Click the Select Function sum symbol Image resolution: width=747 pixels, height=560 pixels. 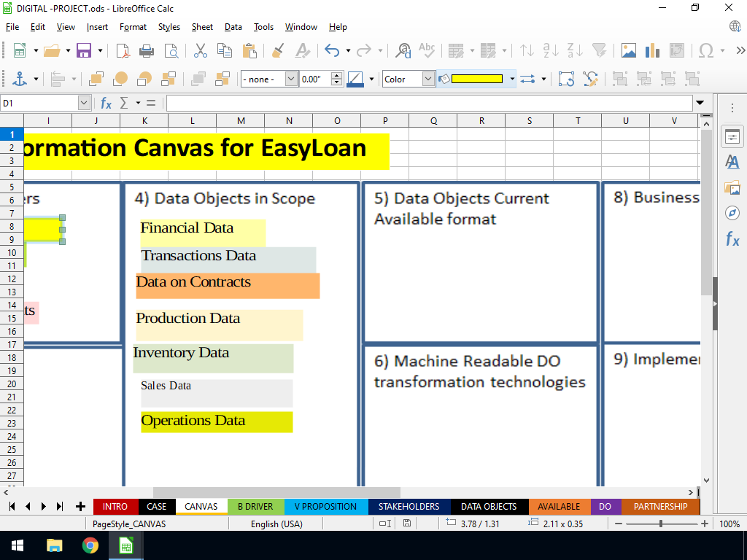pos(124,103)
